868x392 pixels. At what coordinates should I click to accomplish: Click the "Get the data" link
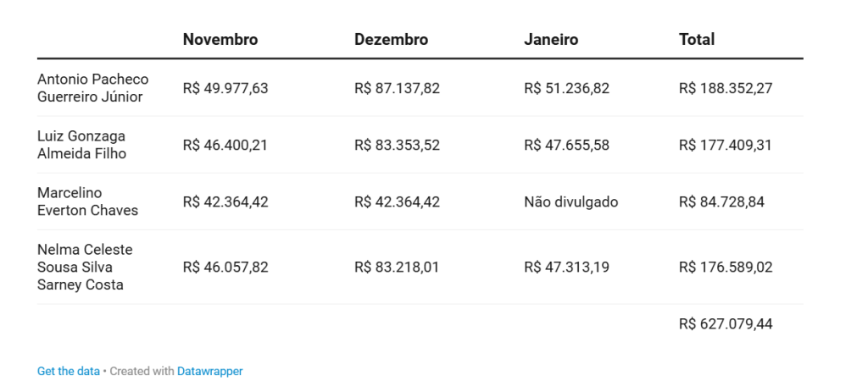pos(68,371)
